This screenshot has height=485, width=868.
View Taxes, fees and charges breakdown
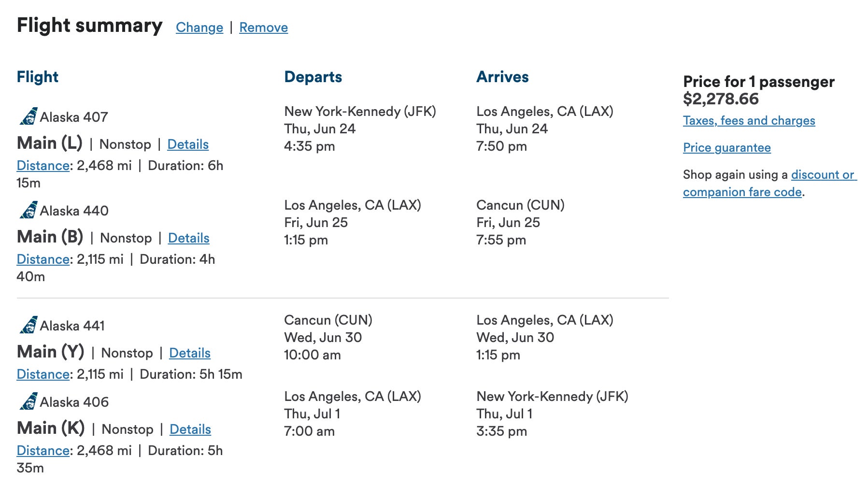point(748,121)
